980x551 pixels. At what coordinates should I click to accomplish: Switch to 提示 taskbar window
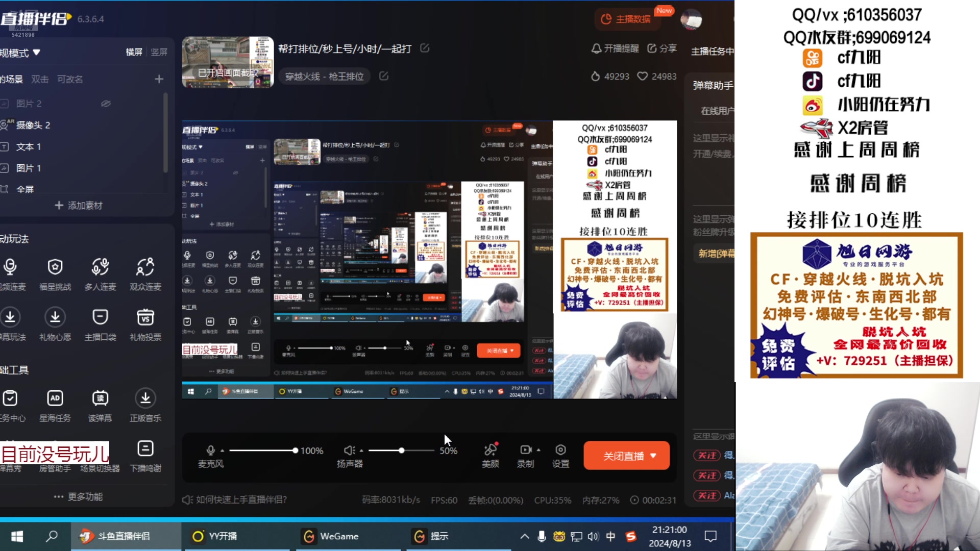tap(458, 536)
